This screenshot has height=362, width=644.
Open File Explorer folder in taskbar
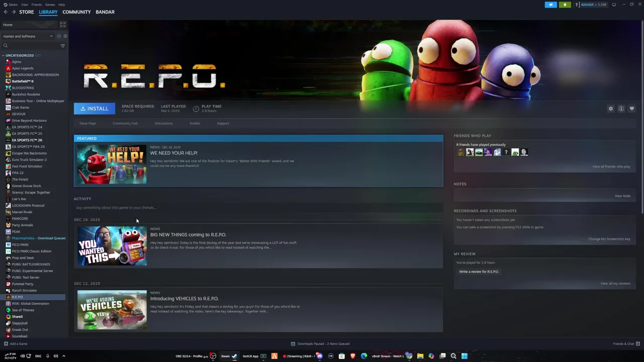(420, 356)
